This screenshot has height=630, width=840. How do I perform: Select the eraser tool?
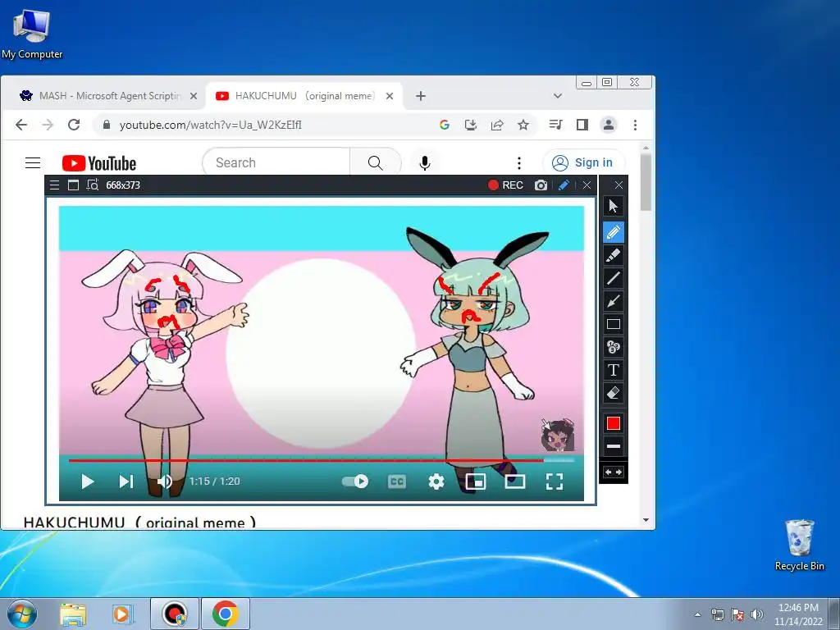pyautogui.click(x=614, y=393)
